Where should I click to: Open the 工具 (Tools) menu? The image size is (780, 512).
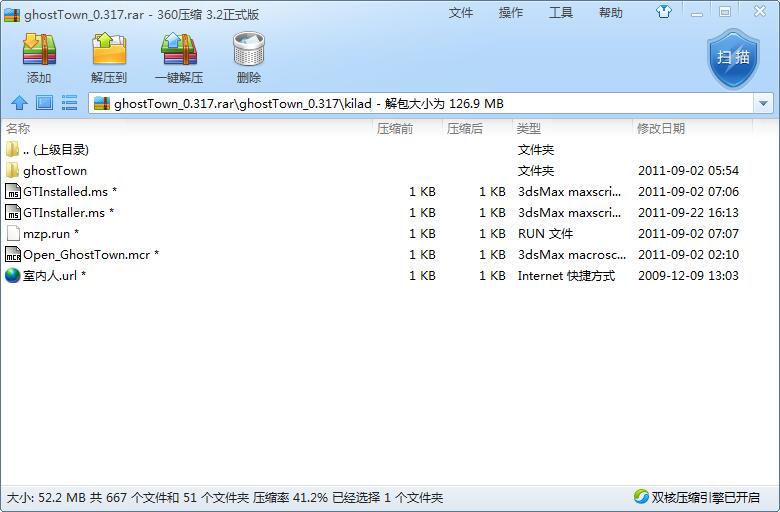[561, 13]
